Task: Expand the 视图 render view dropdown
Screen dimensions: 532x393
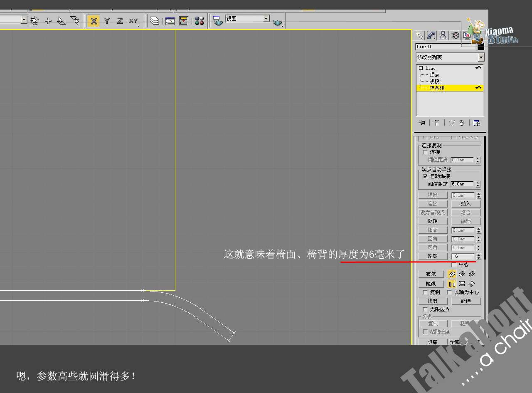Action: coord(266,19)
